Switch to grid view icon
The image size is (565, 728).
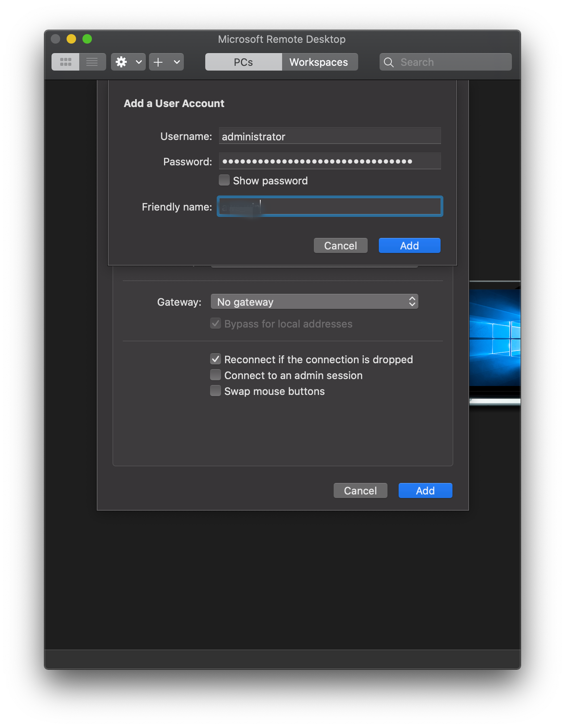click(65, 62)
